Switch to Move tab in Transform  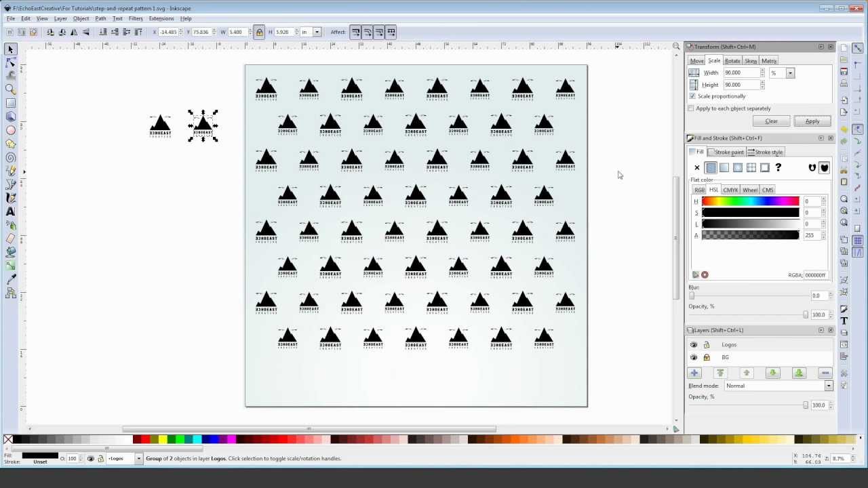696,61
